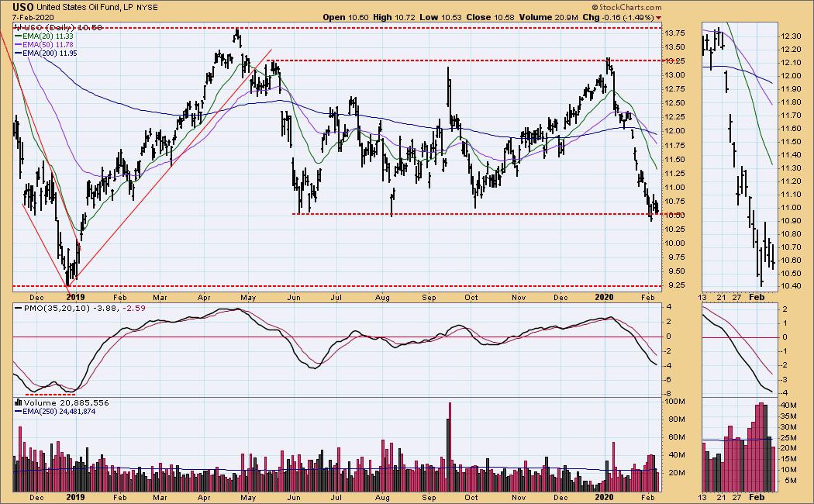Click the -6 PMO axis label
This screenshot has width=814, height=504.
668,380
